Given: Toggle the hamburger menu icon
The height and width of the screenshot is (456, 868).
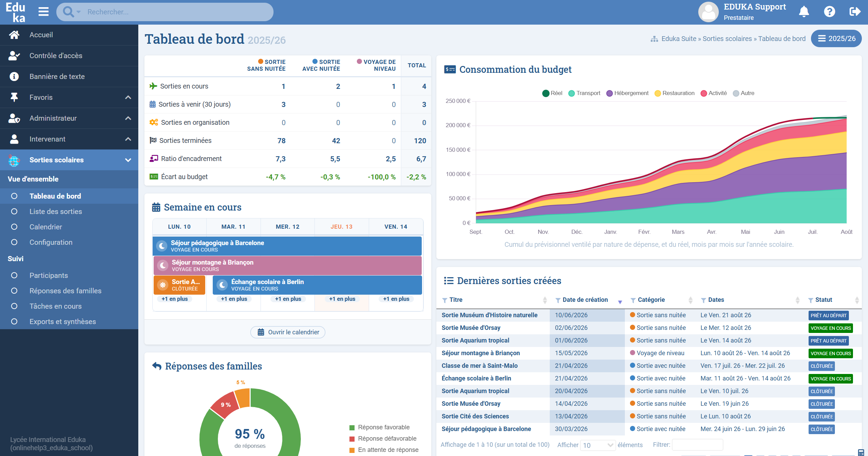Looking at the screenshot, I should click(x=43, y=12).
